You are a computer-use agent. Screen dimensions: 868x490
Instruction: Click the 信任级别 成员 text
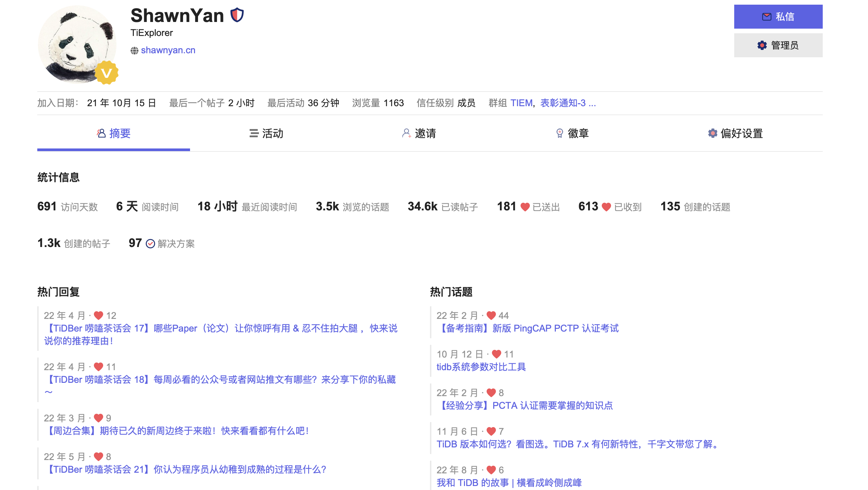446,103
